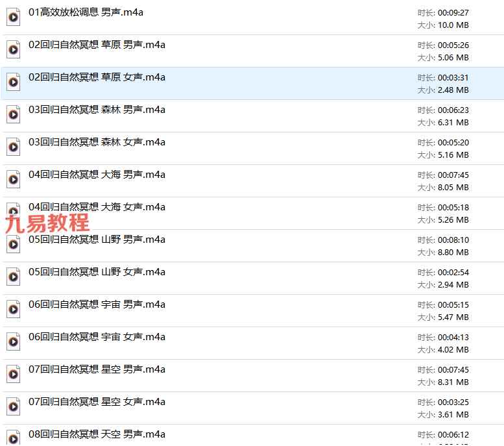Click the audio icon next to 森林 女声.m4a
The image size is (504, 446).
(13, 147)
